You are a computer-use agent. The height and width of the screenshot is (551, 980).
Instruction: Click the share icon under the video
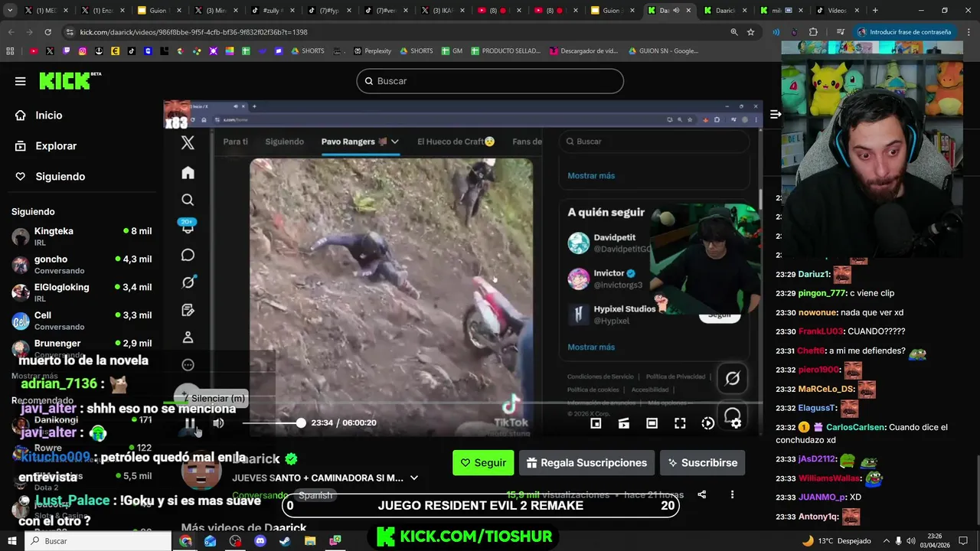tap(702, 494)
